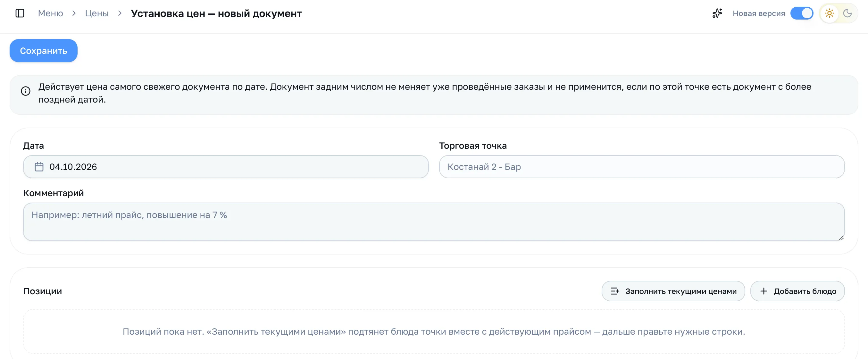
Task: Switch to light theme sun icon
Action: (x=829, y=13)
